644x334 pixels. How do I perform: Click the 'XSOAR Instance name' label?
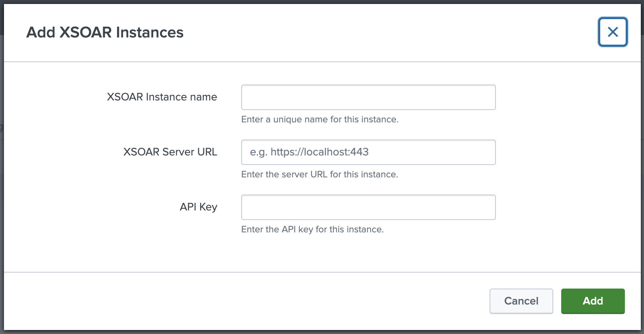click(162, 97)
